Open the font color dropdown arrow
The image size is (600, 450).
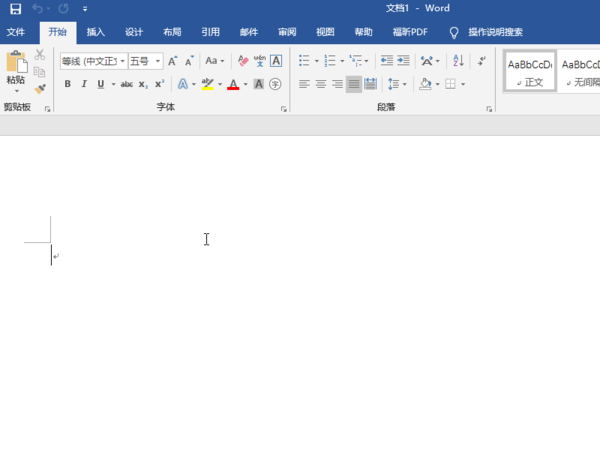point(246,84)
